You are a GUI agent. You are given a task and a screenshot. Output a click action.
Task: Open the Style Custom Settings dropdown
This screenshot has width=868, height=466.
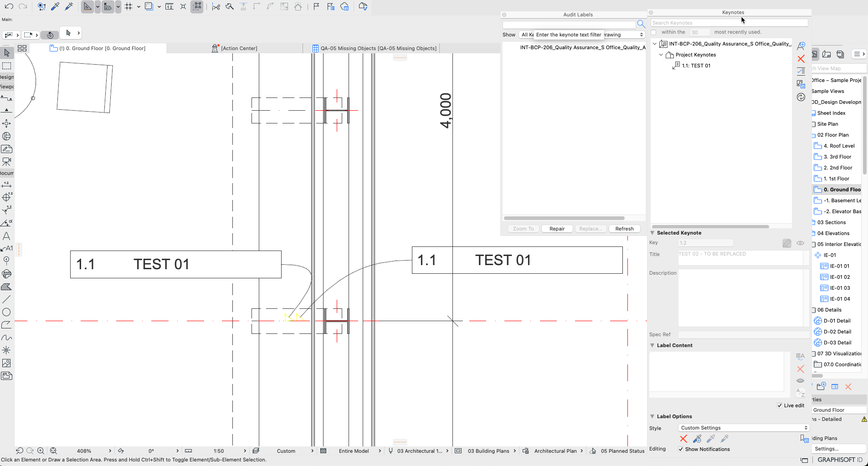point(744,428)
